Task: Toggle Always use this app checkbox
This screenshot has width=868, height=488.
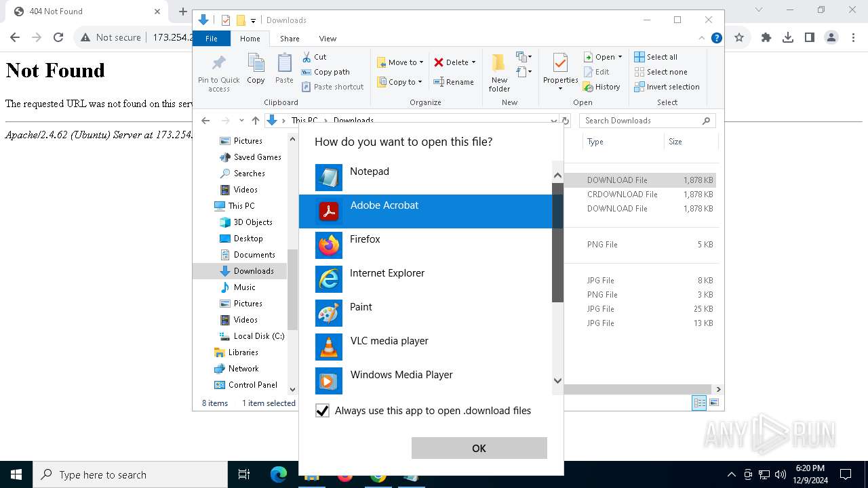Action: (x=323, y=411)
